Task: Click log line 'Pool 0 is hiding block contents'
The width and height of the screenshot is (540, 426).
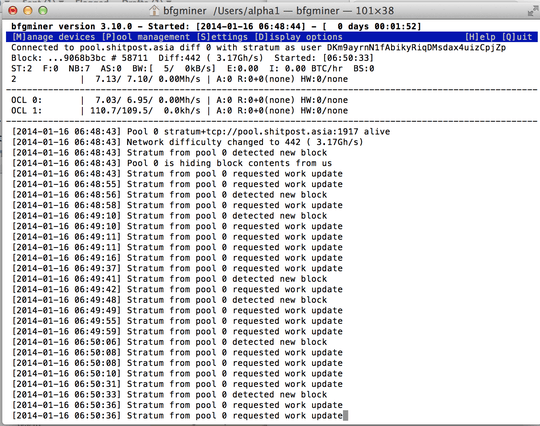Action: click(x=211, y=163)
